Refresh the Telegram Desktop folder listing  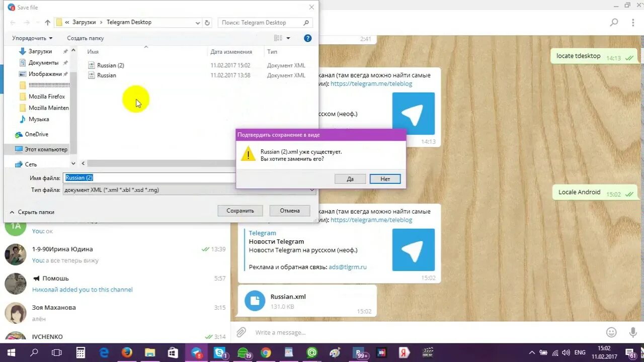[207, 23]
